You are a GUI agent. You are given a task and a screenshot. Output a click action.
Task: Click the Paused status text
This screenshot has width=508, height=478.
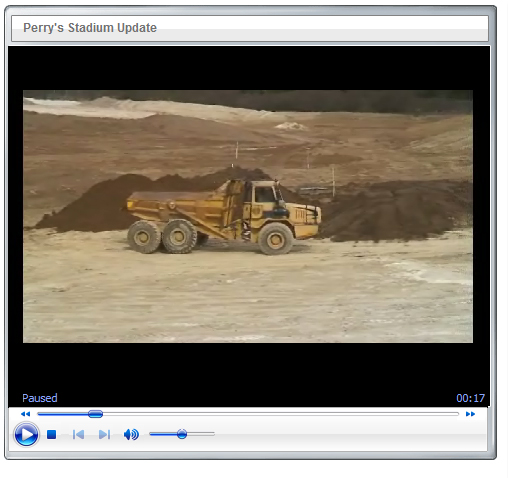tap(40, 398)
